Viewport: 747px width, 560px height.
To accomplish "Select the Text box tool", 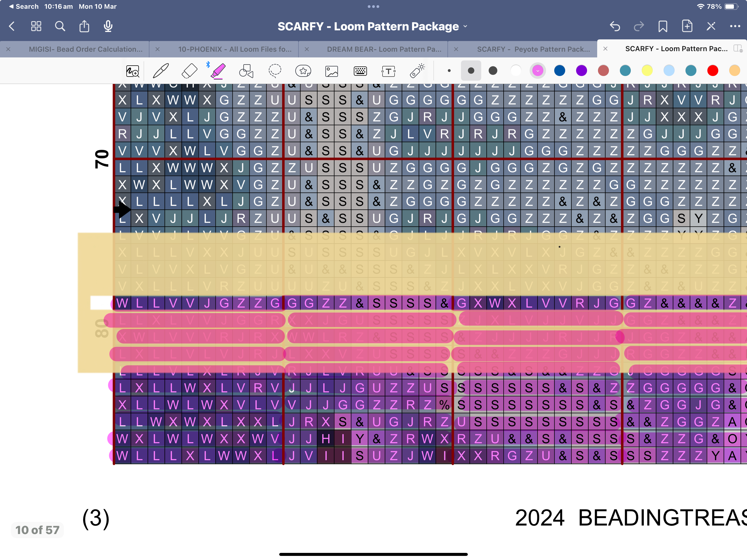I will tap(388, 71).
